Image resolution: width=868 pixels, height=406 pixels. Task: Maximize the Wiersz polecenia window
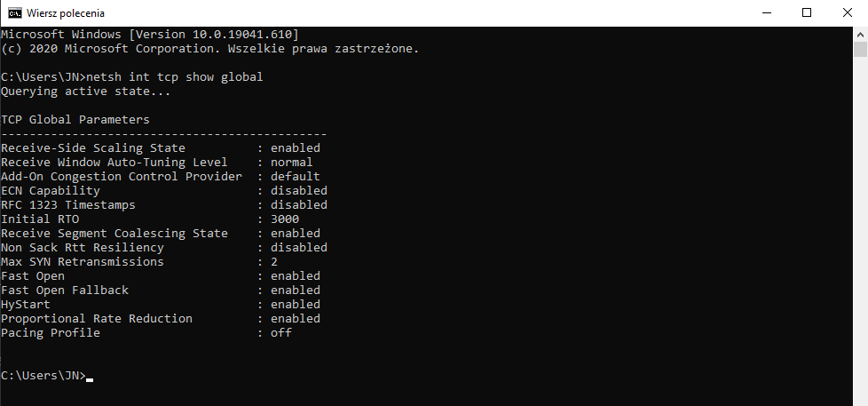point(807,13)
